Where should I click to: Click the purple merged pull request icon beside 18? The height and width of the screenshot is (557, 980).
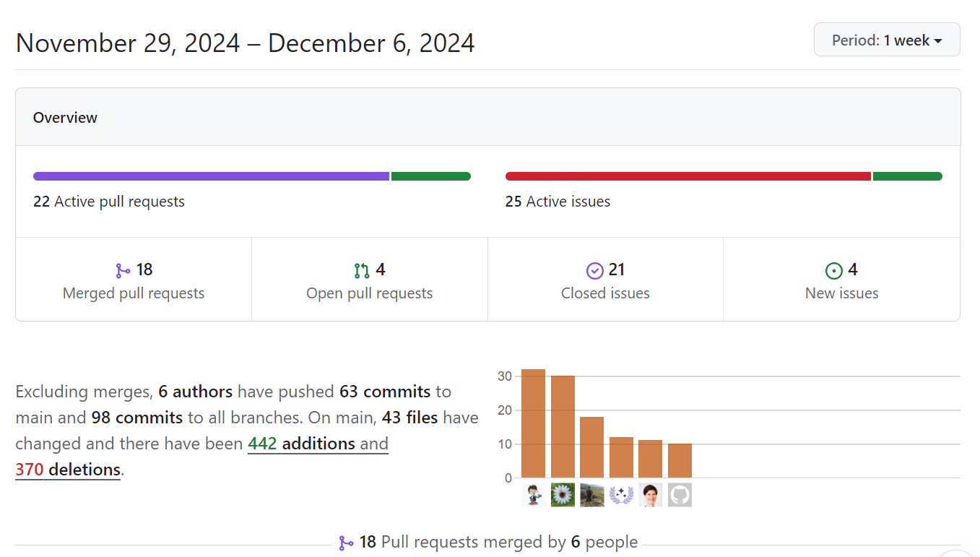tap(123, 271)
